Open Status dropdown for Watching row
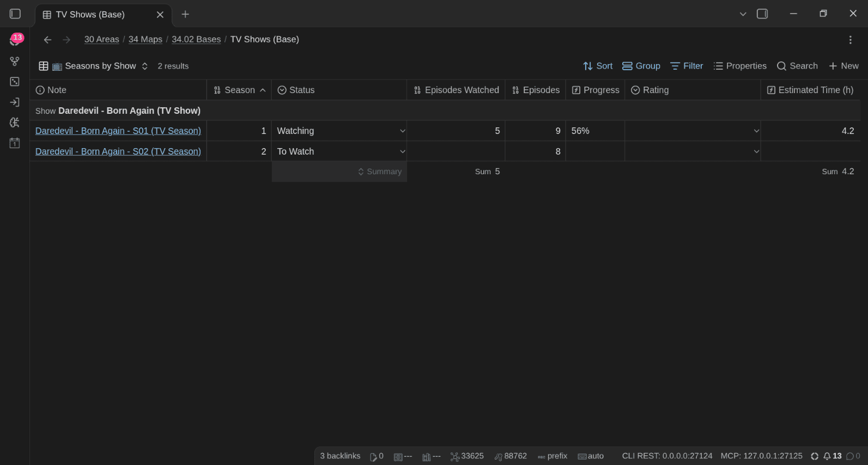Viewport: 868px width, 465px height. (402, 131)
